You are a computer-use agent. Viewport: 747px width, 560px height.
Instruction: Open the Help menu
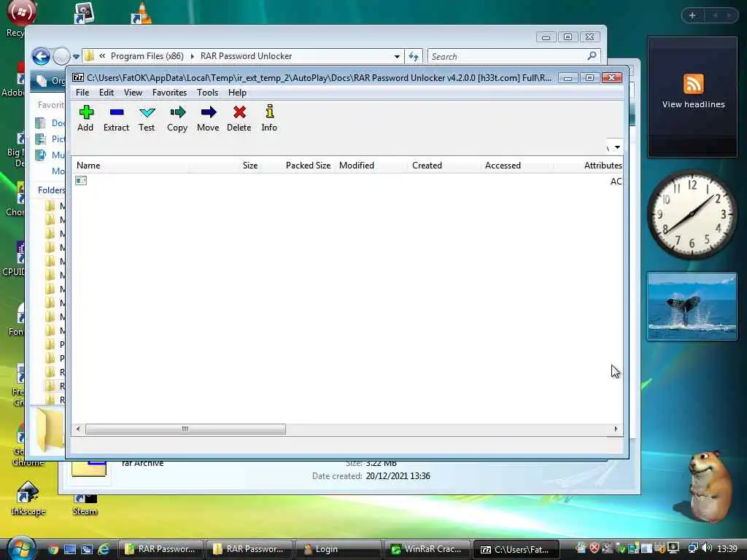tap(237, 93)
